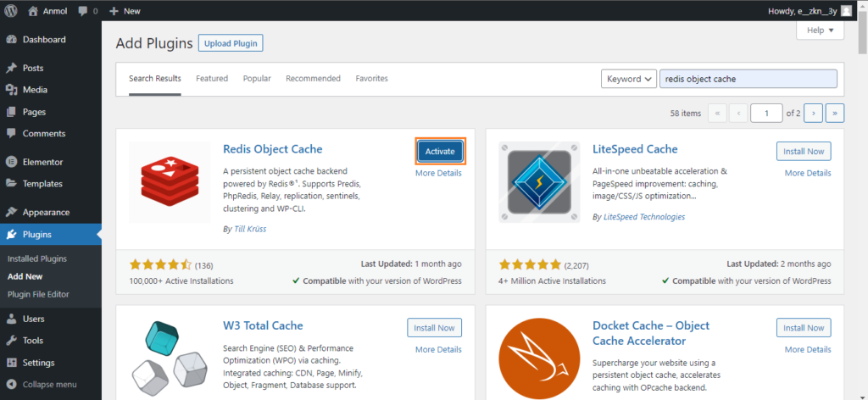Open the WordPress logo menu
Screen dimensions: 868x400
tap(11, 10)
